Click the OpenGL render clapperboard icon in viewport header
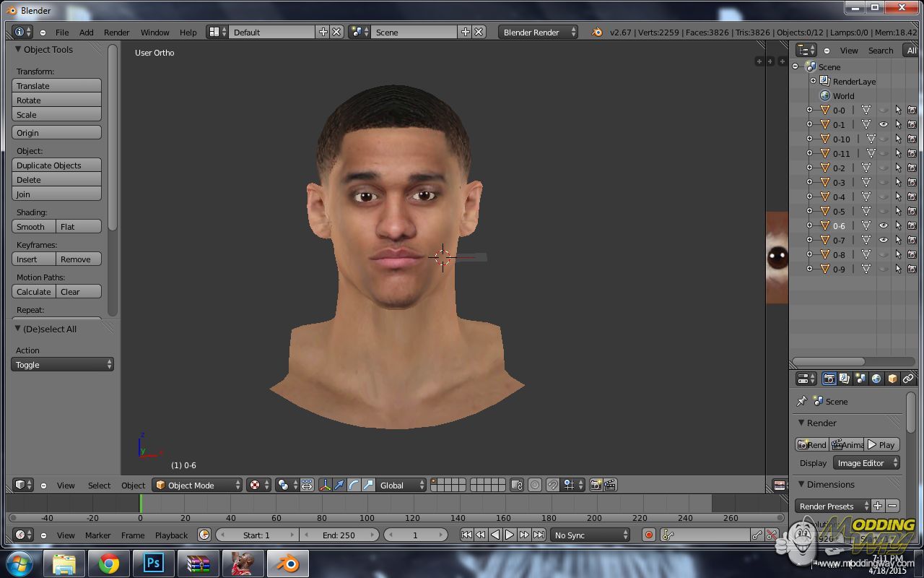 point(610,485)
